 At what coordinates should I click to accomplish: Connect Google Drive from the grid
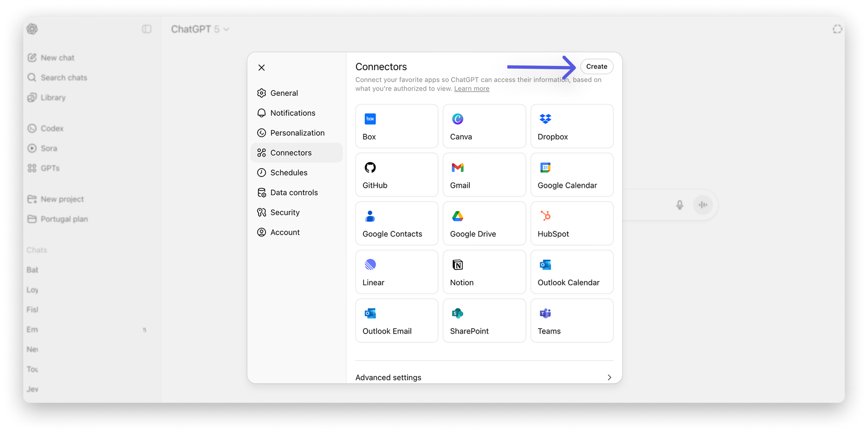click(484, 223)
